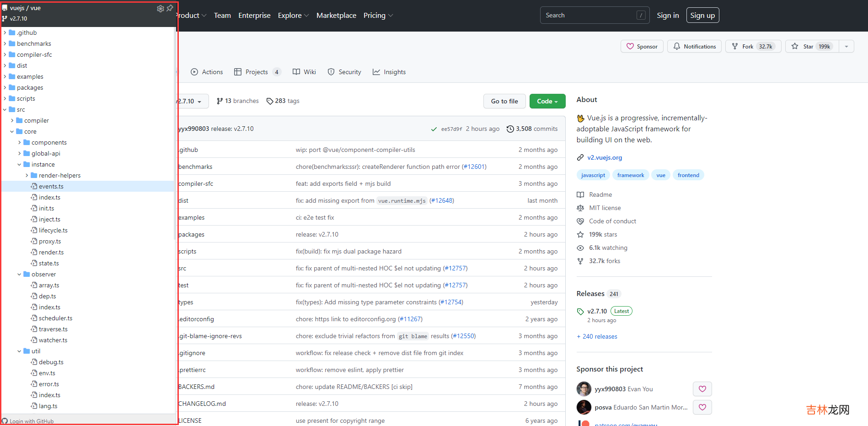
Task: Click the Sign up button
Action: (702, 15)
